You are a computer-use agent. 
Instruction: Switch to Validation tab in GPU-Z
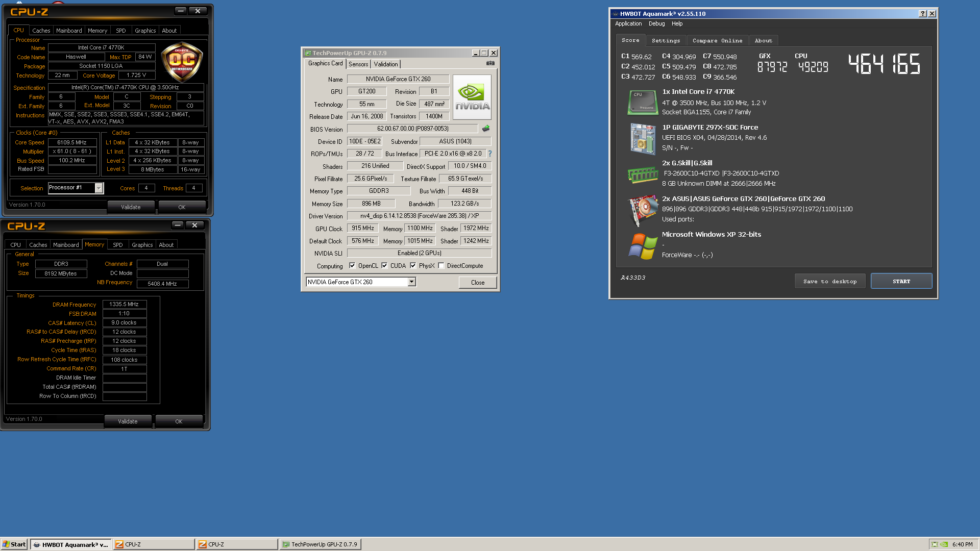tap(385, 64)
